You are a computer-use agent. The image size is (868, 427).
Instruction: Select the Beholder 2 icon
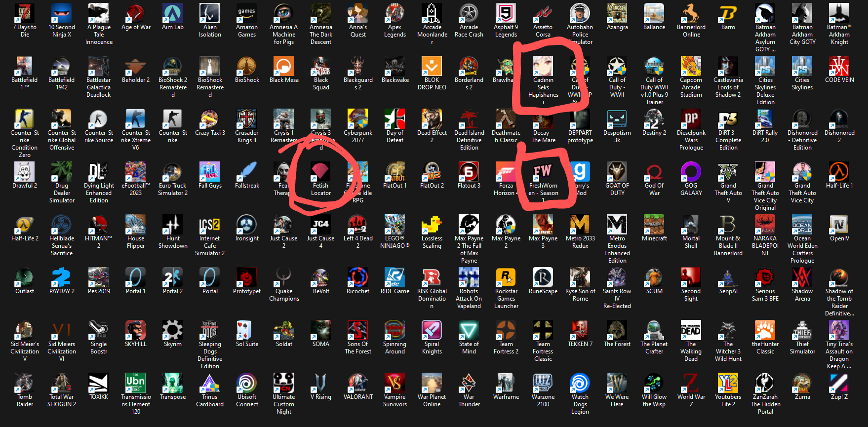pyautogui.click(x=136, y=66)
